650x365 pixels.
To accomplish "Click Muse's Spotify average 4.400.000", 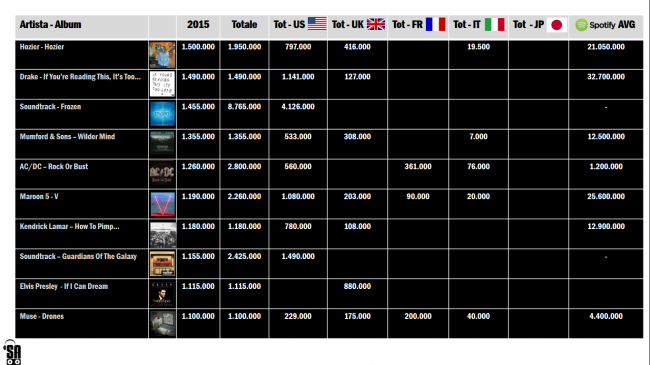I will (x=606, y=316).
